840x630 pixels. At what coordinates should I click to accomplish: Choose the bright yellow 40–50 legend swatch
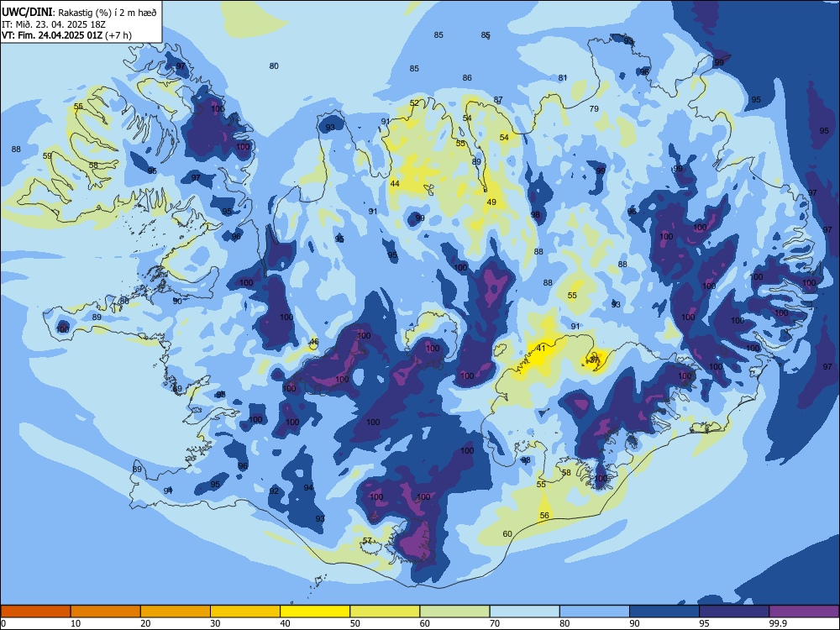[315, 612]
